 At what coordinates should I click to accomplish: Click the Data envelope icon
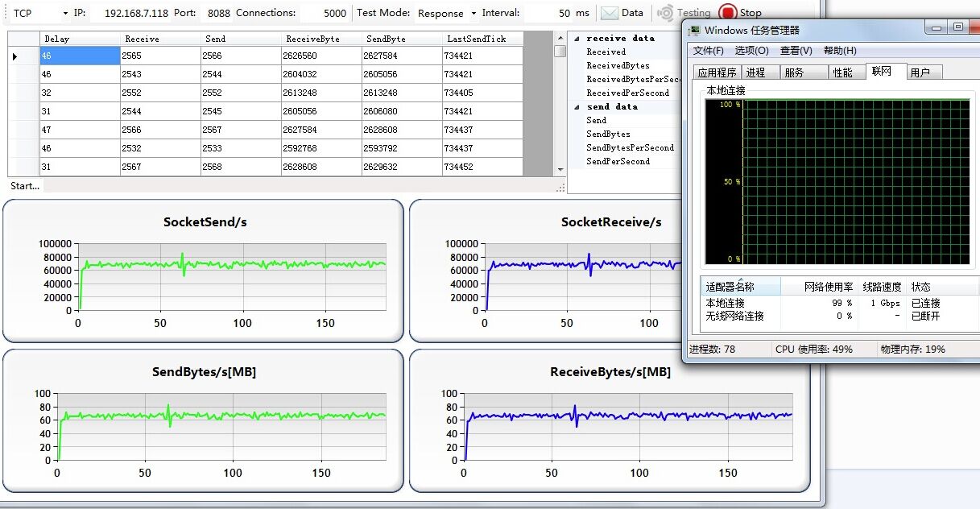[x=610, y=13]
